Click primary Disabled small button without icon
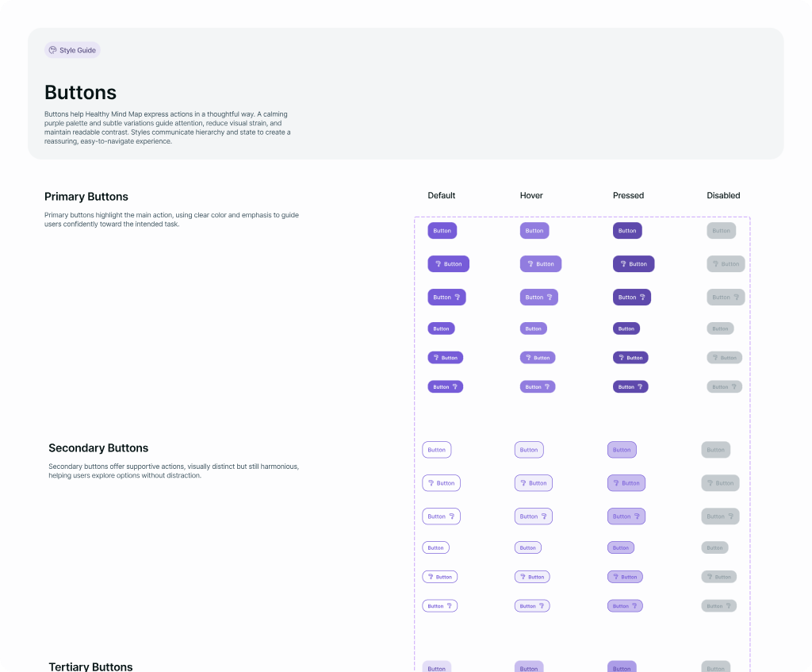 [x=720, y=328]
